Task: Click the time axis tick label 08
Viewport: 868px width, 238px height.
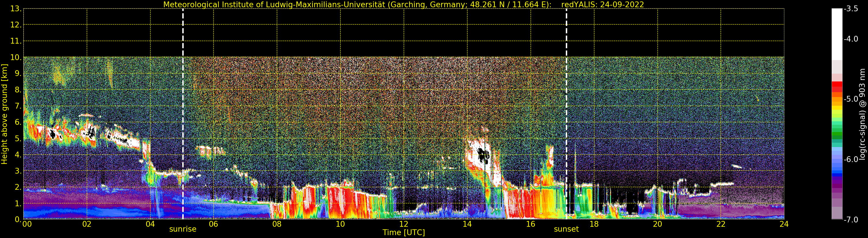Action: point(277,224)
